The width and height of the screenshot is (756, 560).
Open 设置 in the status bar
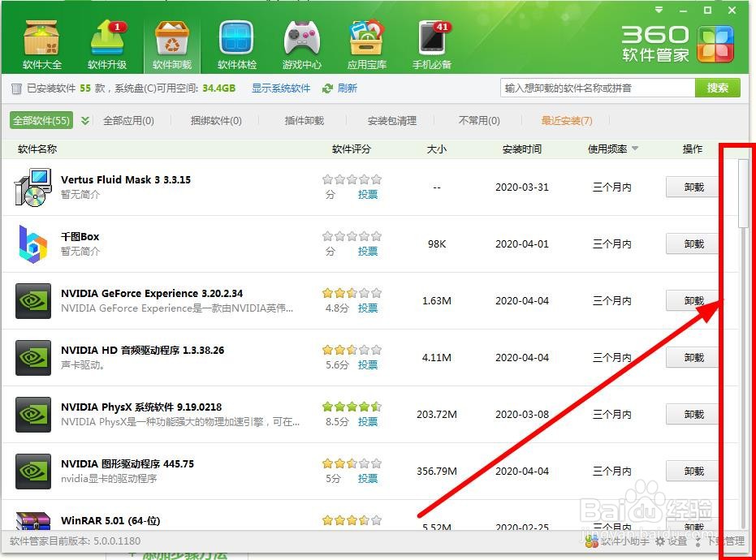point(672,541)
